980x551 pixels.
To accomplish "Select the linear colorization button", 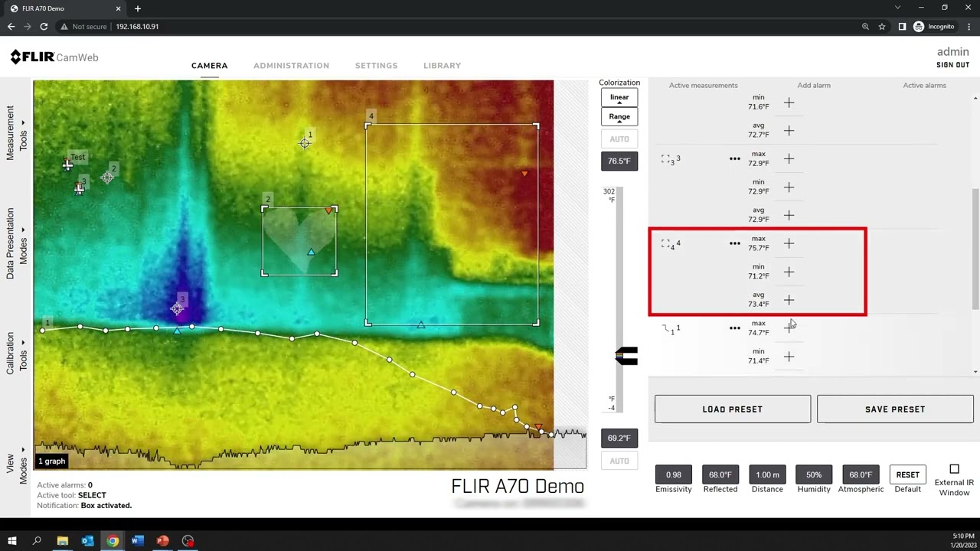I will [619, 97].
